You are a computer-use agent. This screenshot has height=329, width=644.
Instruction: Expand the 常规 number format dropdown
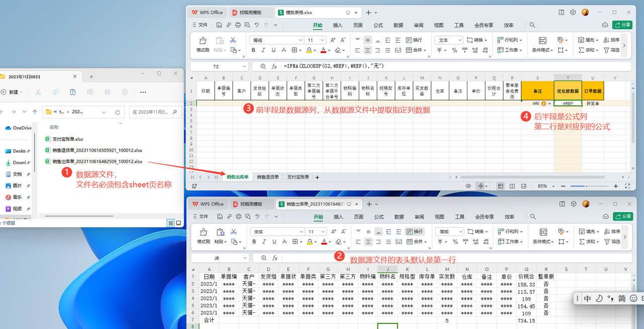(459, 232)
